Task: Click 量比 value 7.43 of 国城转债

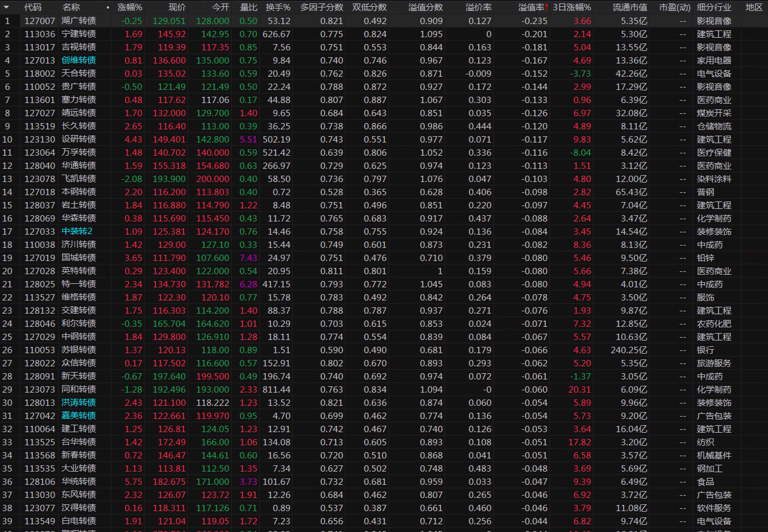Action: tap(248, 258)
